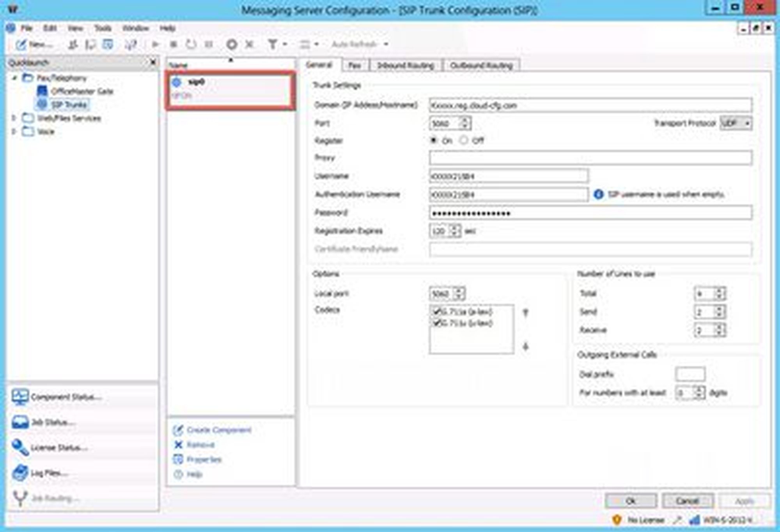780x532 pixels.
Task: Click the Proxy input field
Action: (x=590, y=158)
